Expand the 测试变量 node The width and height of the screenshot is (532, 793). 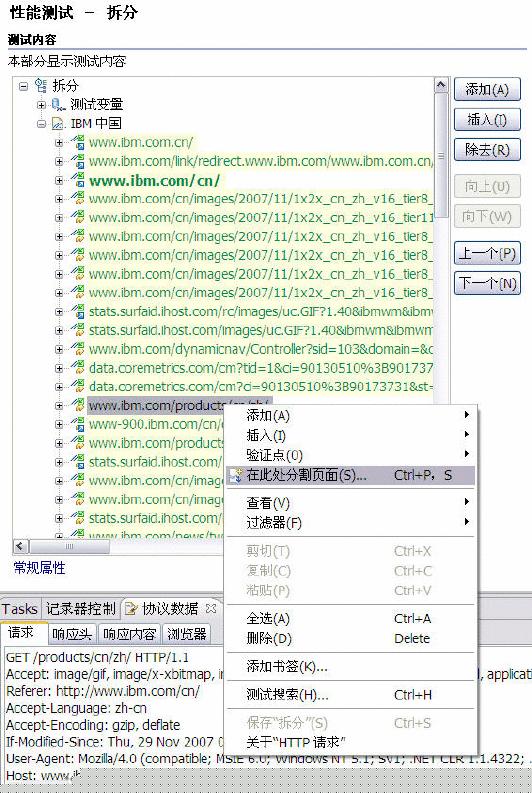point(41,105)
